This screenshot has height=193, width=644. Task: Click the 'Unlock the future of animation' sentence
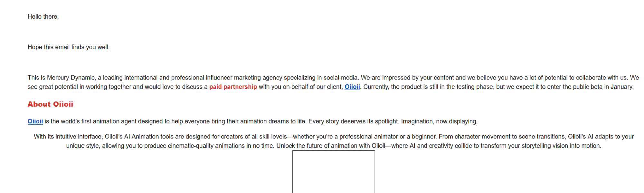[x=323, y=146]
